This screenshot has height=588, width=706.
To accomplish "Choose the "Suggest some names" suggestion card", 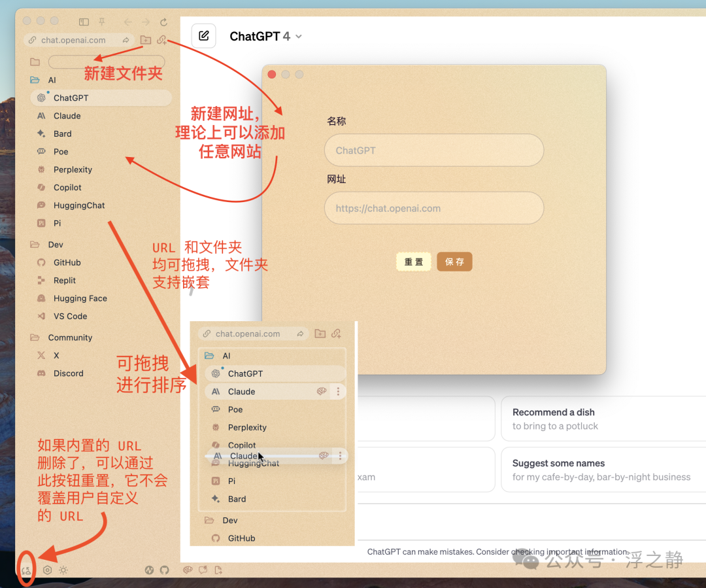I will (x=603, y=470).
